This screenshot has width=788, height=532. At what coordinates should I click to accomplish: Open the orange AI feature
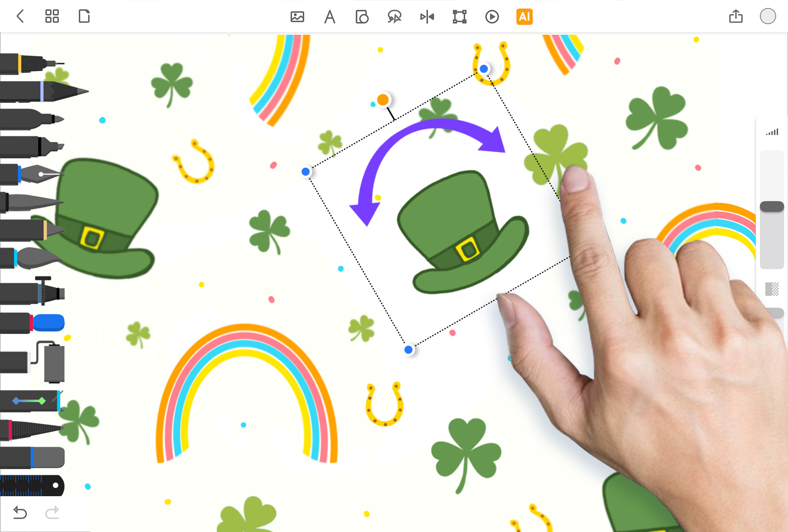point(524,17)
